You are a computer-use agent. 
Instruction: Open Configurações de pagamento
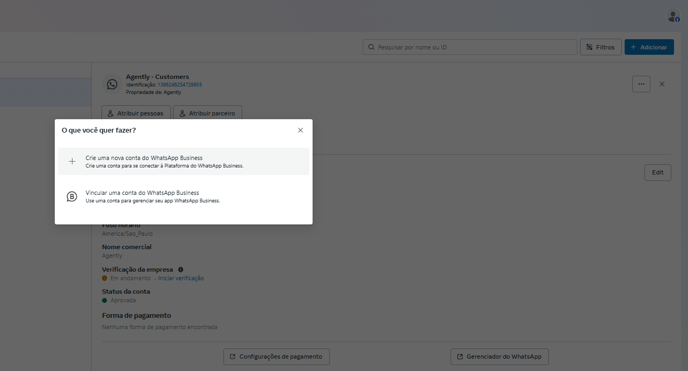(x=276, y=357)
